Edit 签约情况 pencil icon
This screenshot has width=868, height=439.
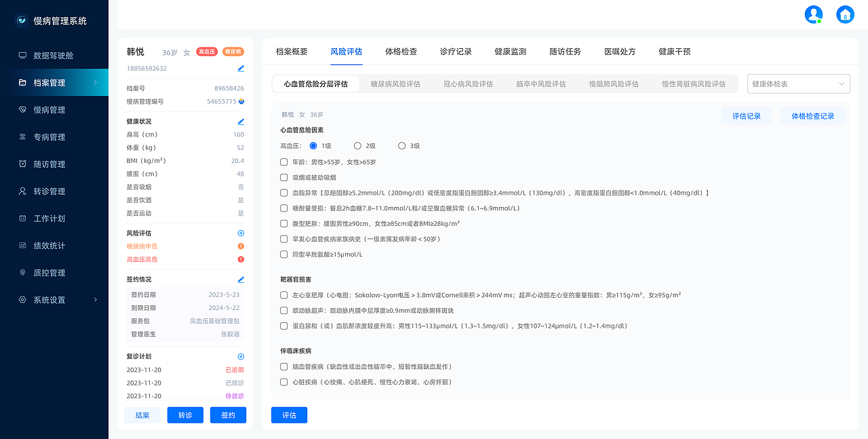click(241, 280)
